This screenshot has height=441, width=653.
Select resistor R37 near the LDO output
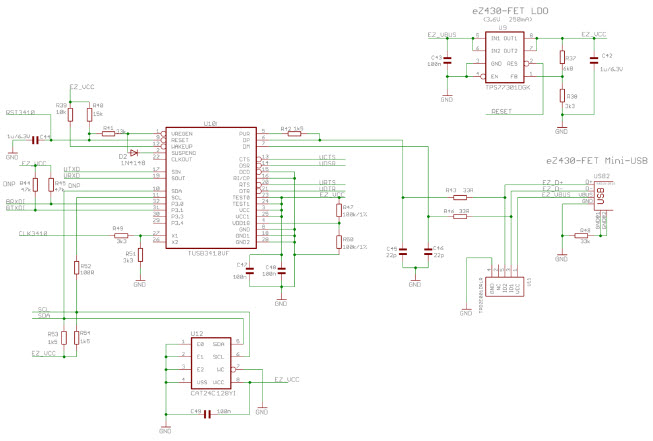(561, 60)
